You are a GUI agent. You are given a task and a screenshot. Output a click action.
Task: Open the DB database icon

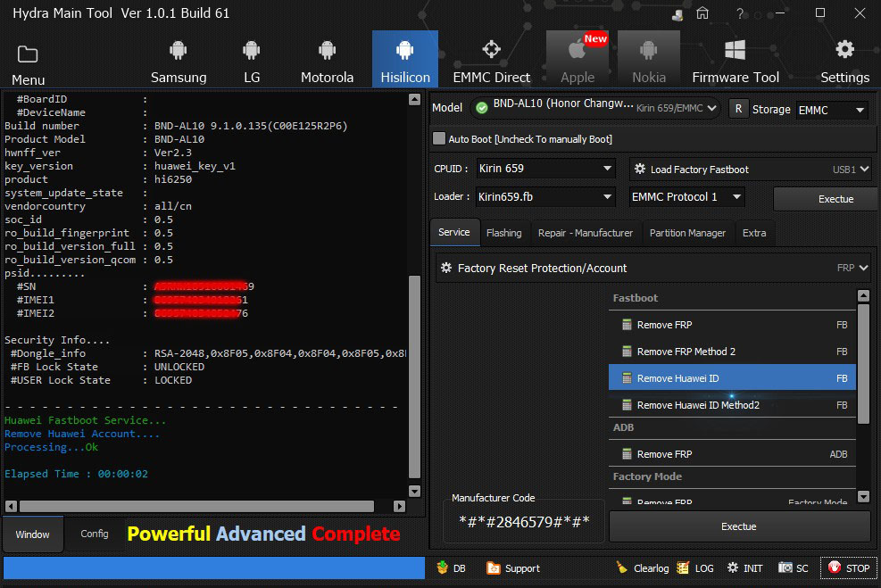pos(452,568)
